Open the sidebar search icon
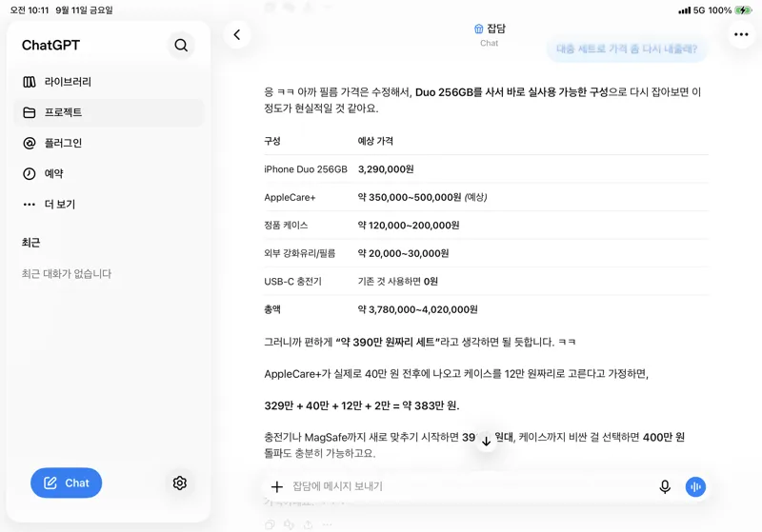 coord(181,45)
